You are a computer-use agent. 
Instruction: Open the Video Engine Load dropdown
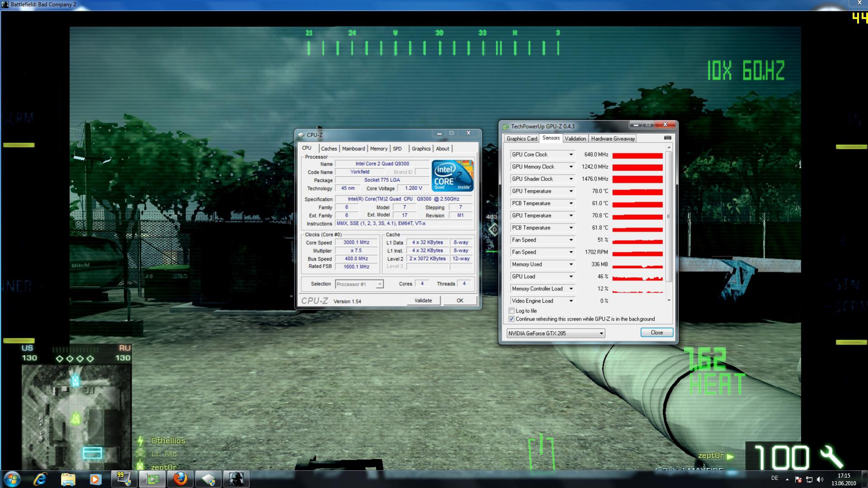(x=571, y=301)
